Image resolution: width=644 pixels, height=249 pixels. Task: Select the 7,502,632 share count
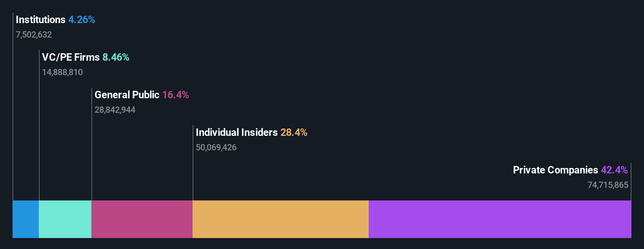pos(34,35)
